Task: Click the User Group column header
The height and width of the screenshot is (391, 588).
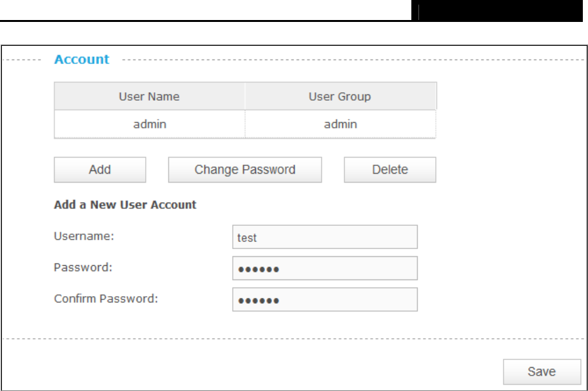Action: point(340,96)
